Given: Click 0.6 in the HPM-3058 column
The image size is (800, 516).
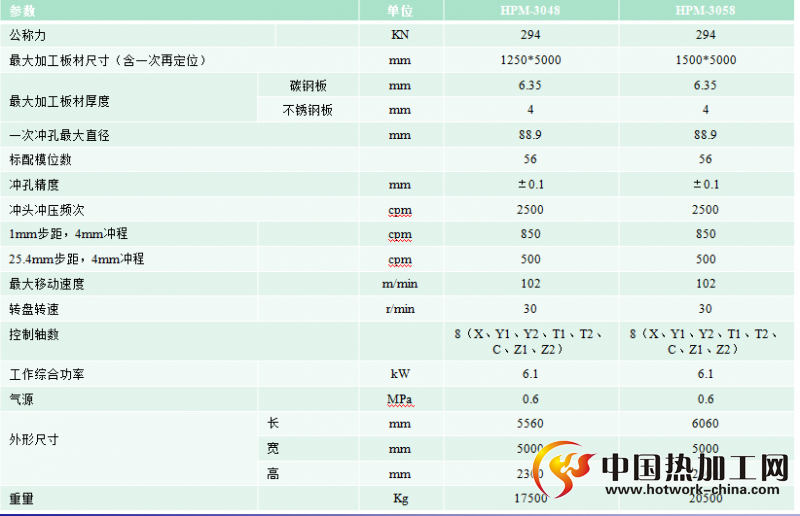Looking at the screenshot, I should [x=706, y=399].
